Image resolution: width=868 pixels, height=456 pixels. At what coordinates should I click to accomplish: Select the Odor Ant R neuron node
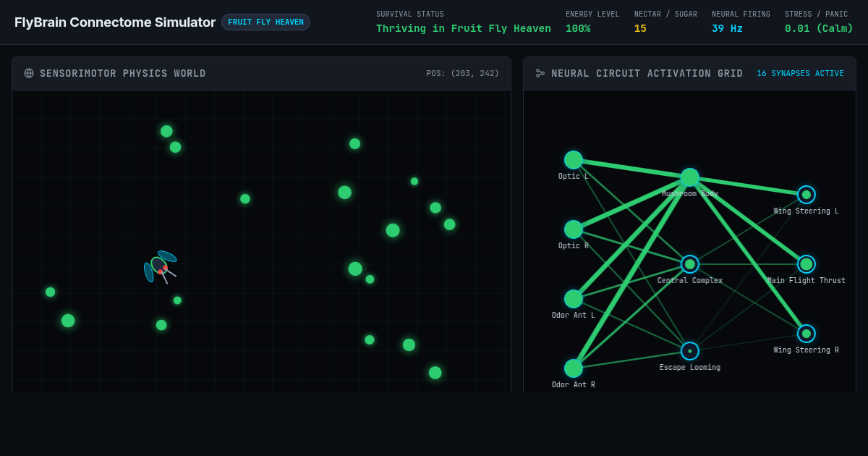tap(574, 368)
